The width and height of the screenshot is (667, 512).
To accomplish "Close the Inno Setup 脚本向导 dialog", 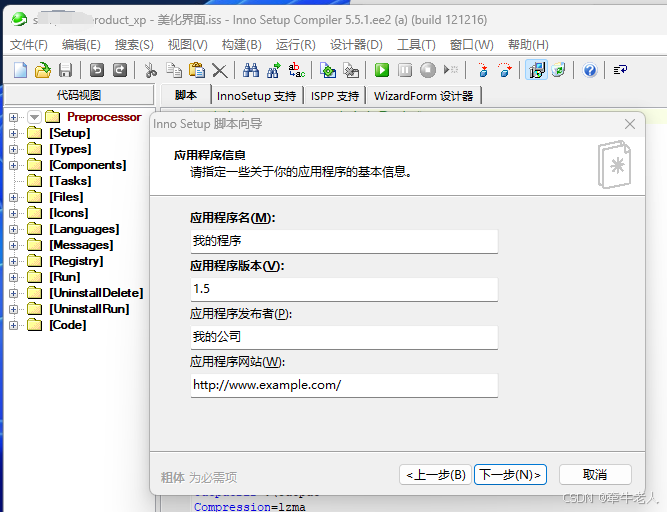I will point(630,124).
